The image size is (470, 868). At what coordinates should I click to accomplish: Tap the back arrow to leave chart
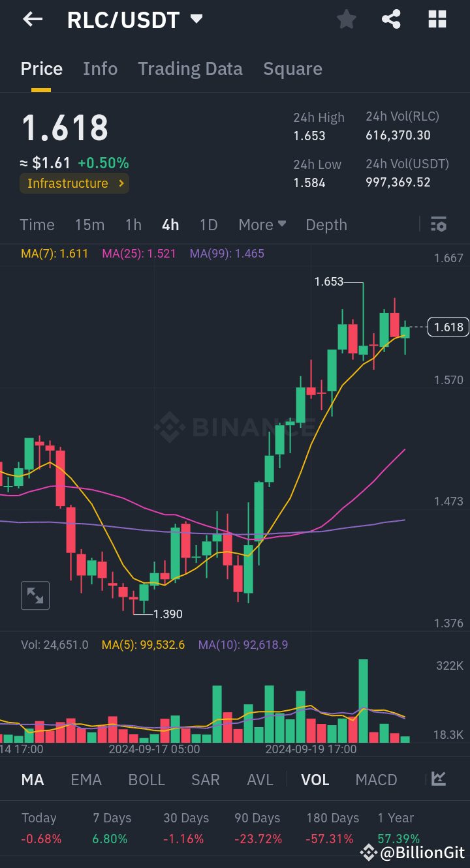[x=31, y=19]
